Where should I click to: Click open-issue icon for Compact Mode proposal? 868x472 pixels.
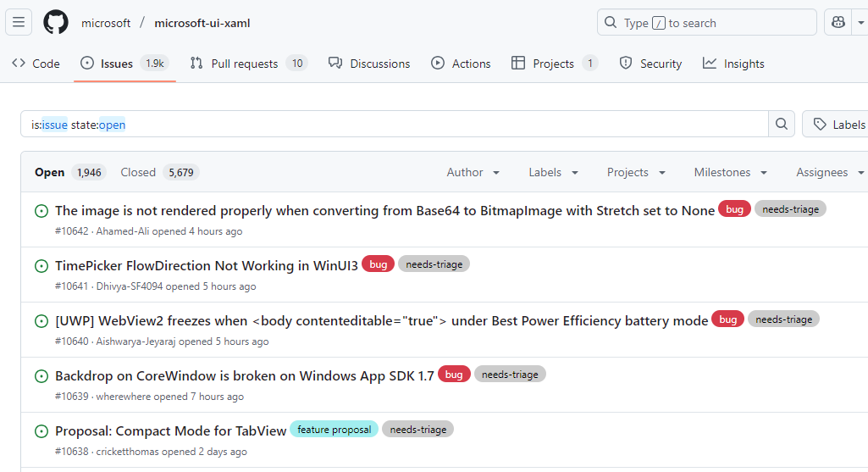coord(41,431)
